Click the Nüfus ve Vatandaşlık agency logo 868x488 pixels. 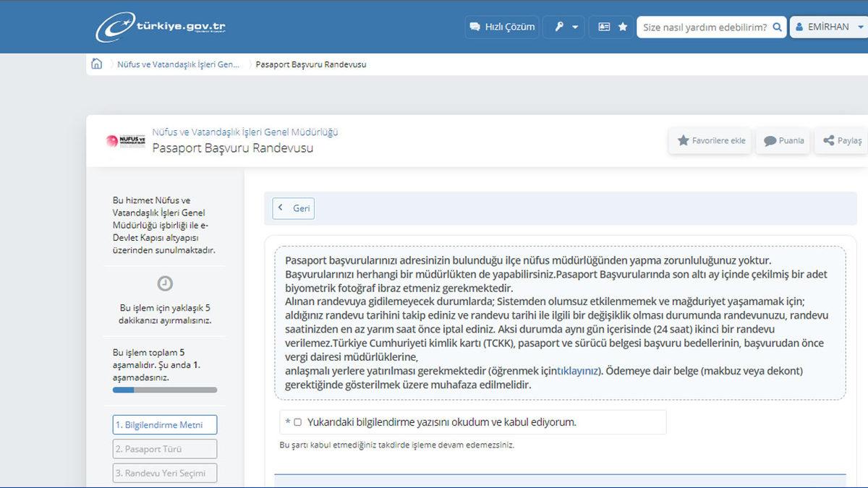(x=125, y=140)
